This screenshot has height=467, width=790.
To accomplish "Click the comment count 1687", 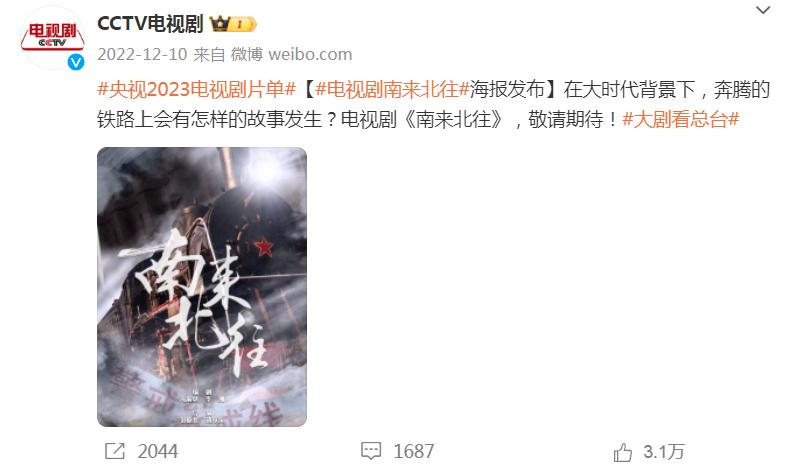I will click(414, 451).
